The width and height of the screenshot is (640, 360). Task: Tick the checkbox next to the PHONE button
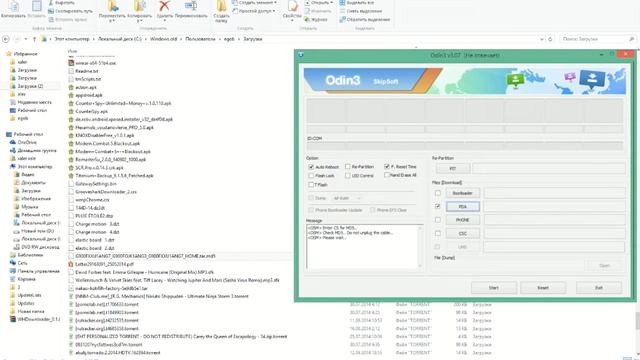coord(438,220)
